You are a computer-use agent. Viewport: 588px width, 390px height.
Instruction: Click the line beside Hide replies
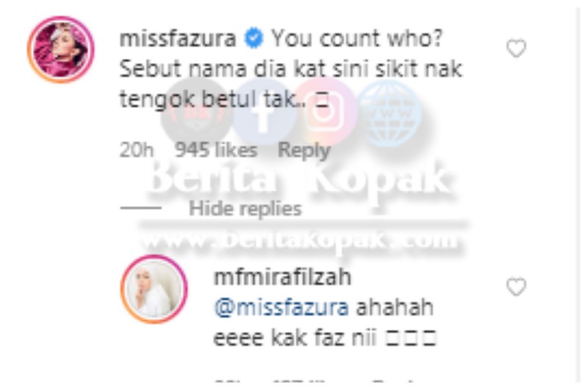[x=140, y=208]
